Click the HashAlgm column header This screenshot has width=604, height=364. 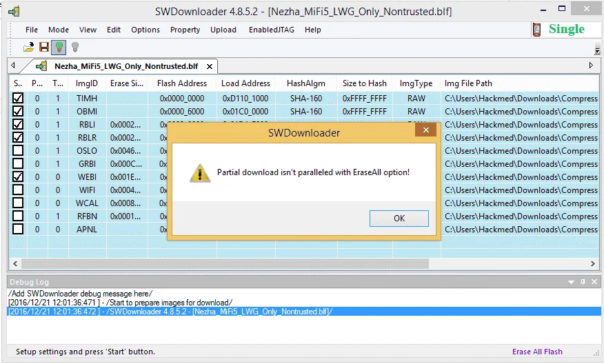(x=306, y=83)
